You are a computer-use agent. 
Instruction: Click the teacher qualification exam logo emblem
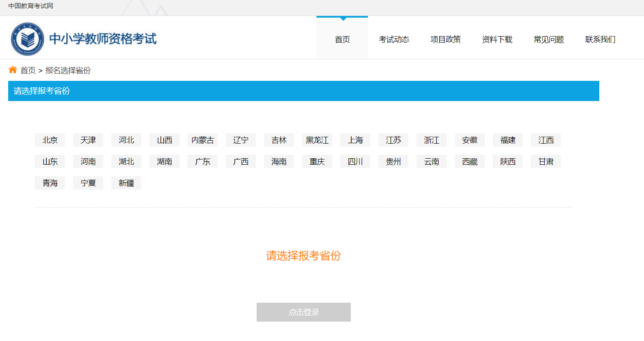coord(28,39)
